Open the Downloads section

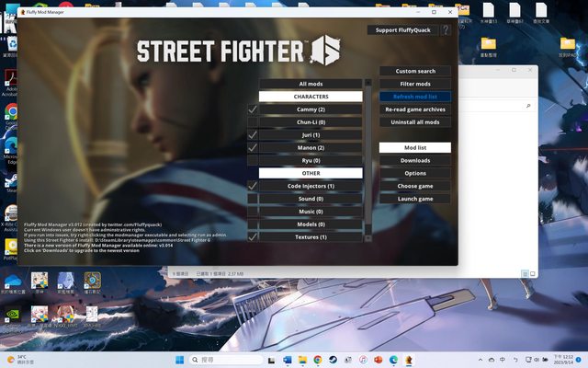tap(414, 160)
